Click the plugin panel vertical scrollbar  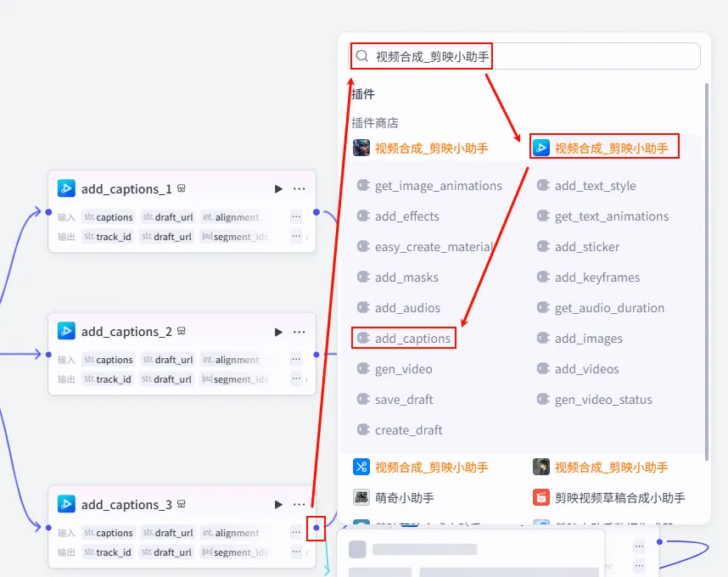707,272
